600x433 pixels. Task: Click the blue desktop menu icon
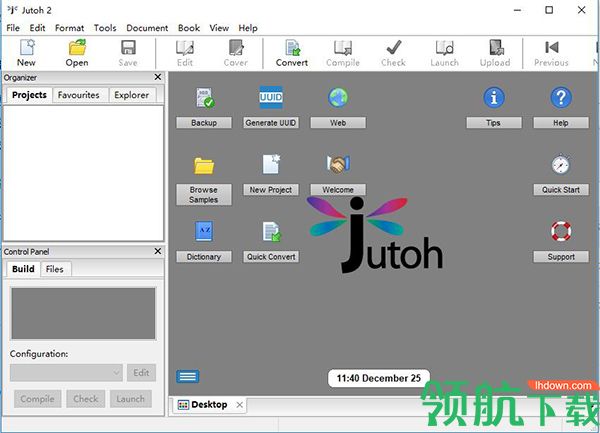coord(188,377)
